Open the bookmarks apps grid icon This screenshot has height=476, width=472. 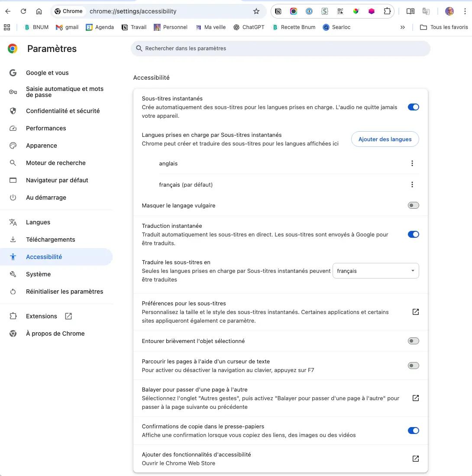pos(7,27)
